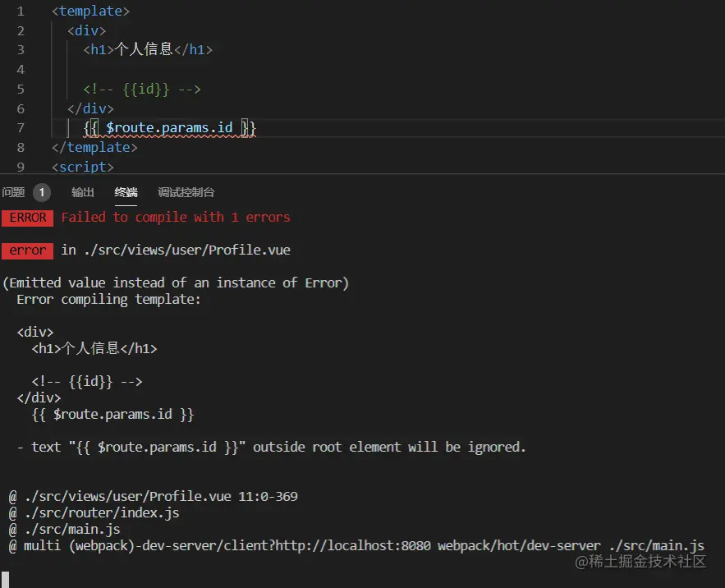725x588 pixels.
Task: Click the 'outside root element will be ignored' message
Action: coord(389,447)
